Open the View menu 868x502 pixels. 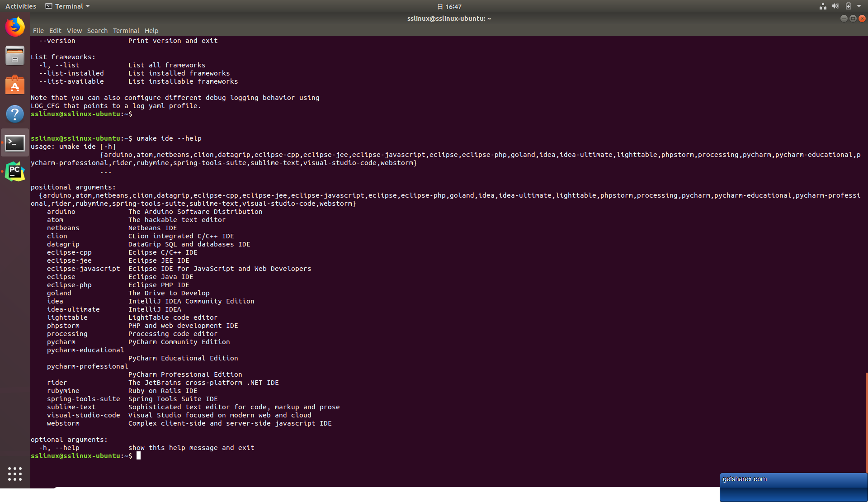pos(74,31)
